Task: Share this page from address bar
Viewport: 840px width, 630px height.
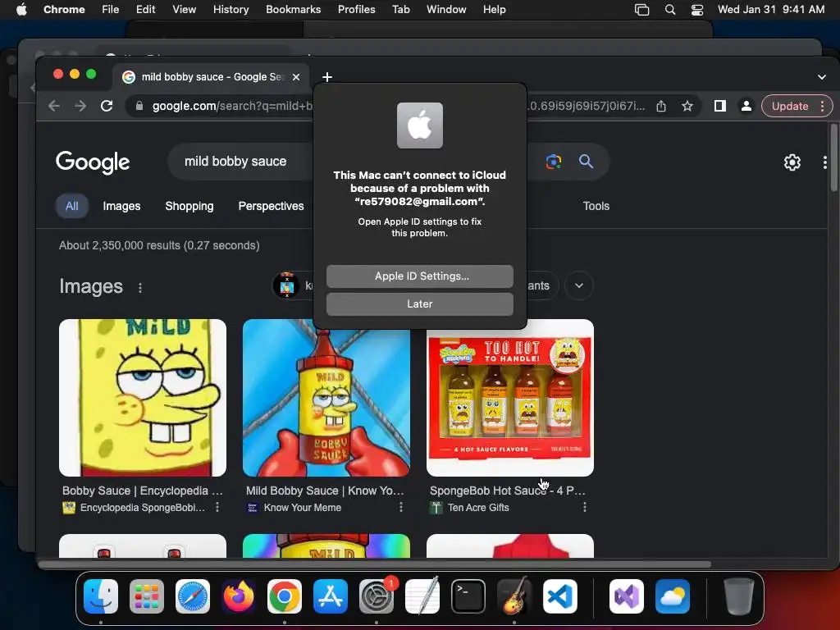Action: click(x=661, y=106)
